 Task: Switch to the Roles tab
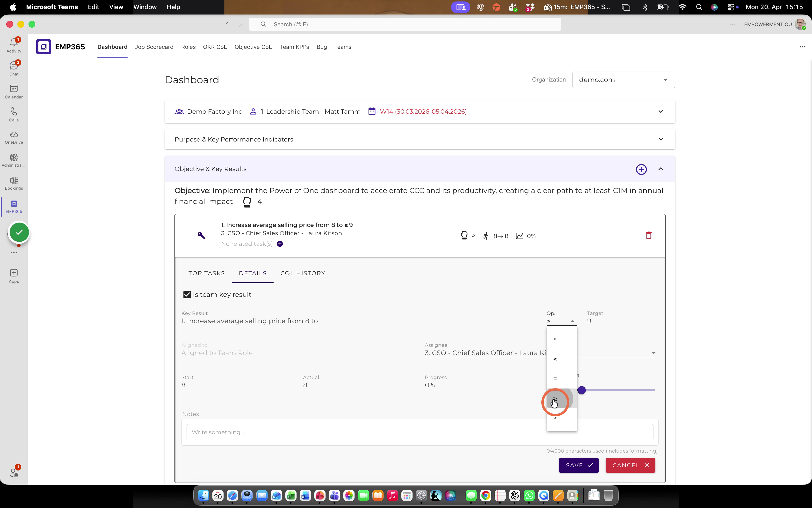click(x=188, y=47)
